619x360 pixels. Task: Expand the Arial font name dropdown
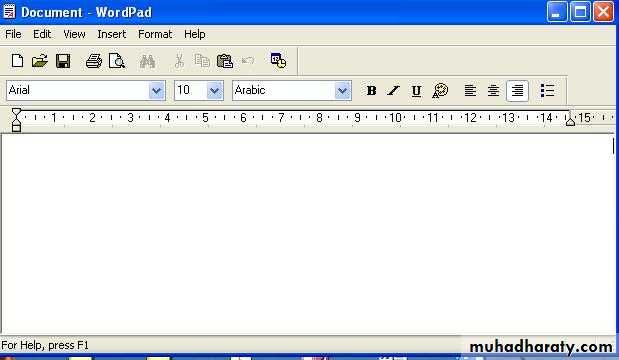coord(157,91)
